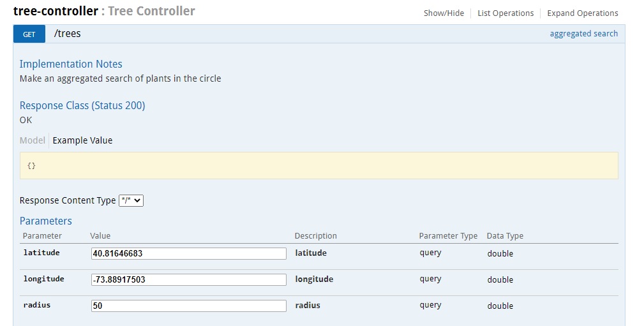644x326 pixels.
Task: Click the 'double' data type for radius
Action: point(500,306)
